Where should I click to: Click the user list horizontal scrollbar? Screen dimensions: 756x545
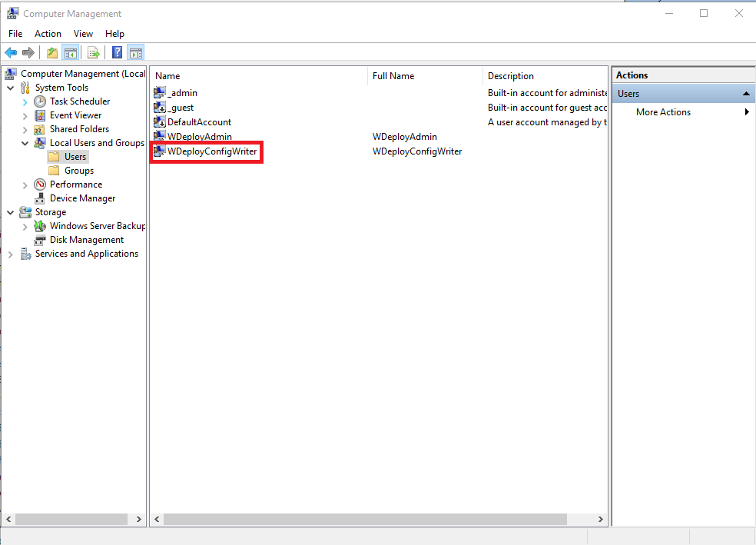(346, 520)
